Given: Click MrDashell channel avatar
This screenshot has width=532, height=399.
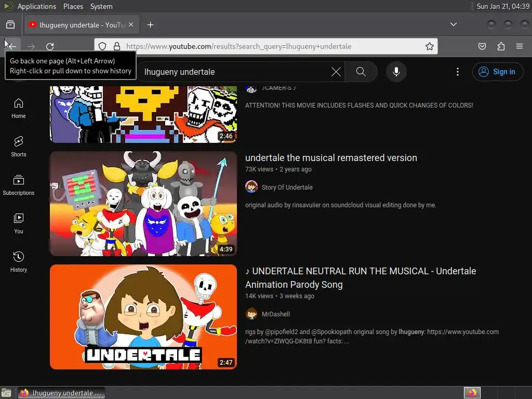Looking at the screenshot, I should pos(251,314).
